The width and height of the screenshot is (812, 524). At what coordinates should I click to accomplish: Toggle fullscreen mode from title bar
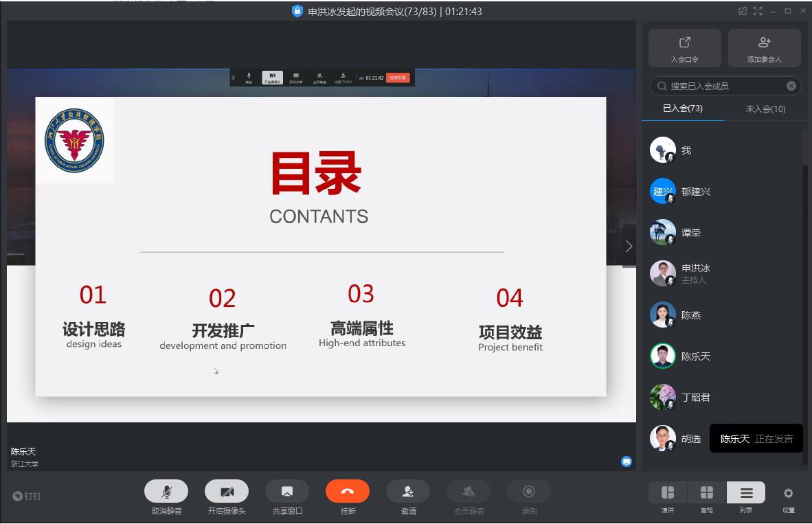[x=757, y=10]
